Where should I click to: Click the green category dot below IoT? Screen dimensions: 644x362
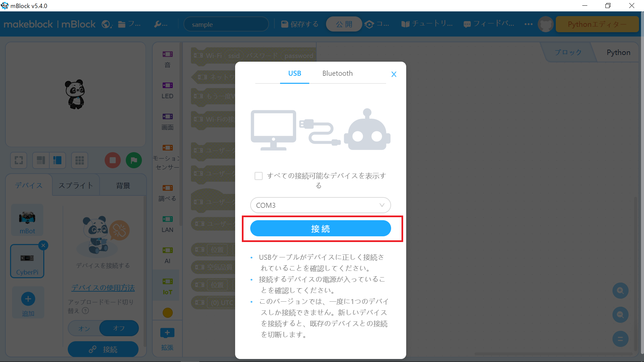(167, 312)
